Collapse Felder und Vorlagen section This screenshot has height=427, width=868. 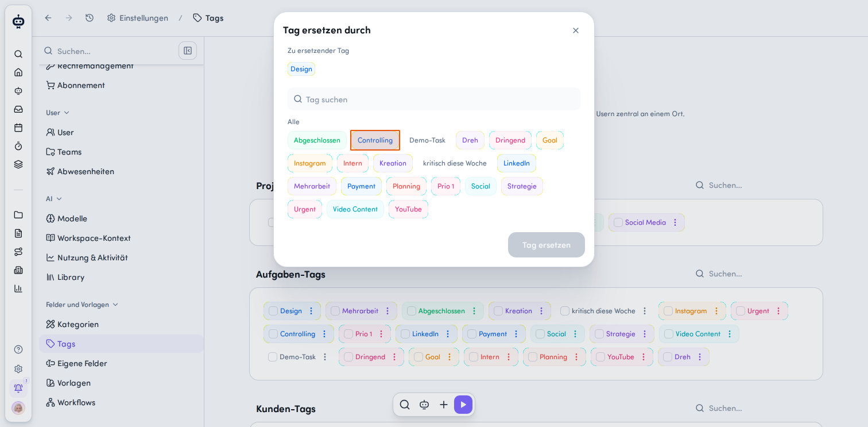coord(115,305)
